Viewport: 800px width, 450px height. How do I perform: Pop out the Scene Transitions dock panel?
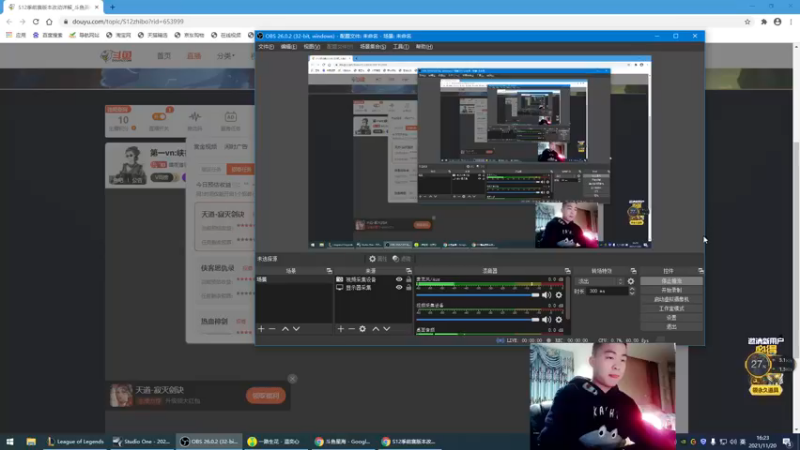coord(633,271)
